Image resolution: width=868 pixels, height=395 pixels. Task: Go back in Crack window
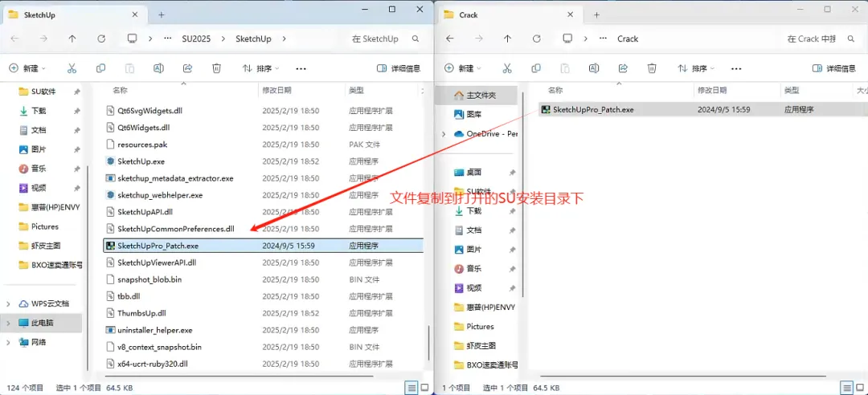point(450,39)
